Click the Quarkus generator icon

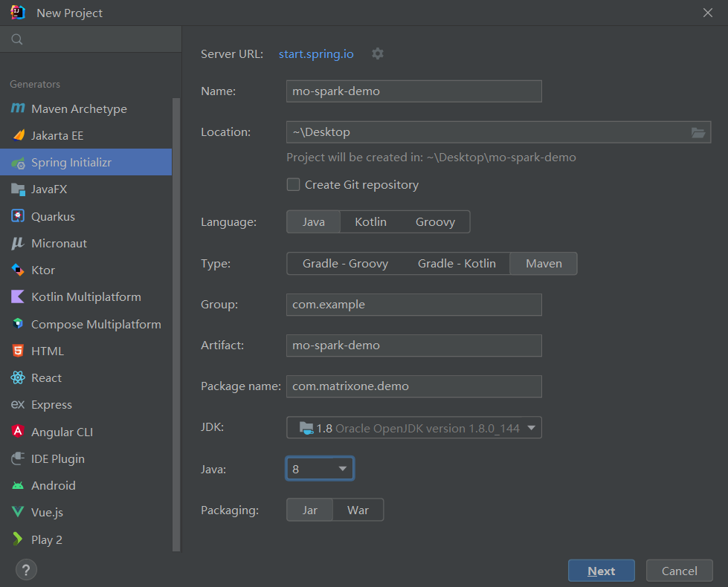pos(18,216)
